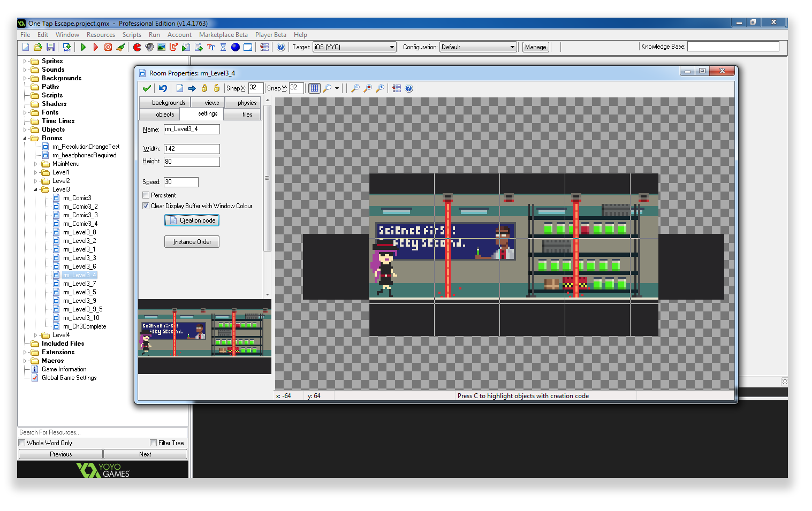The height and width of the screenshot is (511, 812).
Task: Expand the Level1 room group
Action: pyautogui.click(x=35, y=172)
